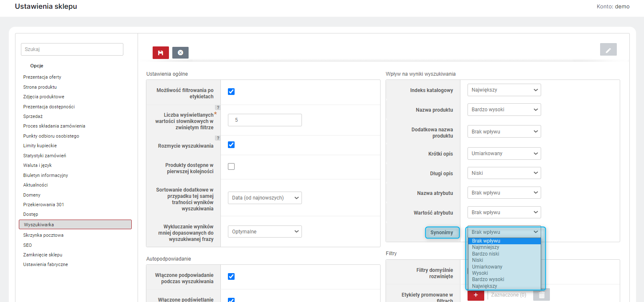Toggle Możliwość filtrowania po etykietach checkbox
The width and height of the screenshot is (644, 302).
point(231,92)
